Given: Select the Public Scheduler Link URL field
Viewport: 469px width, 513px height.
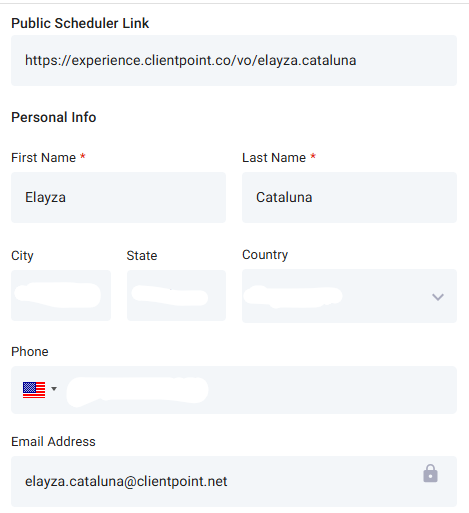Looking at the screenshot, I should coord(234,60).
